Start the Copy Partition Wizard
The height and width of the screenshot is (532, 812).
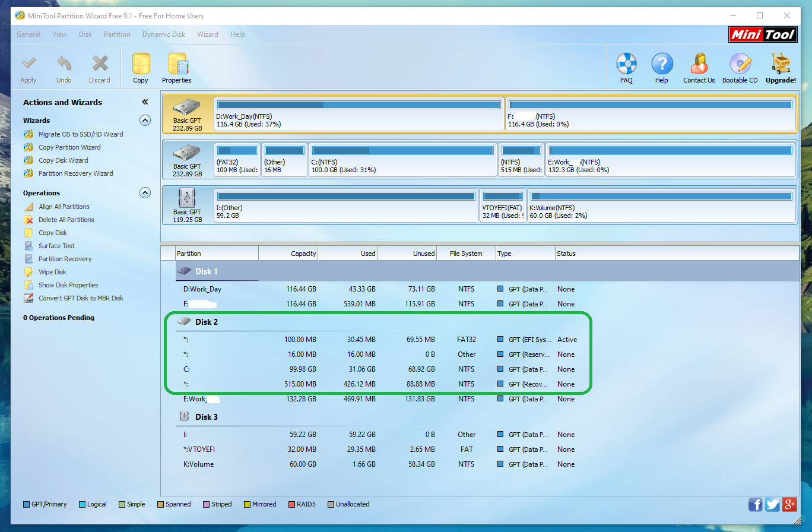click(69, 147)
